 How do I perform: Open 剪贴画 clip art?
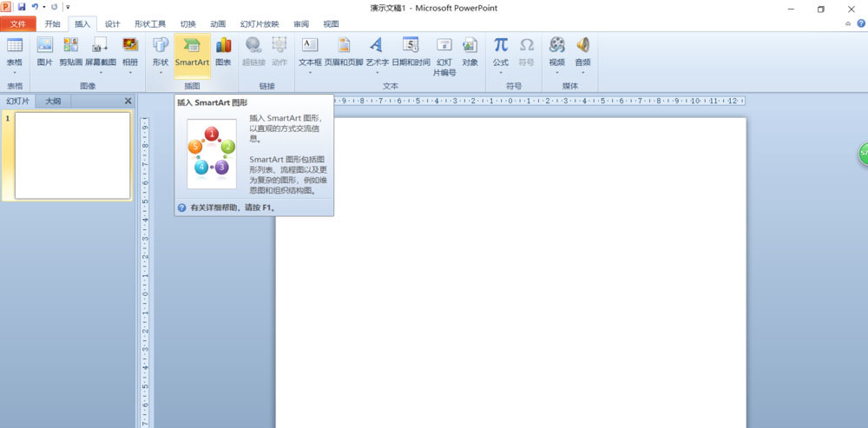[71, 45]
